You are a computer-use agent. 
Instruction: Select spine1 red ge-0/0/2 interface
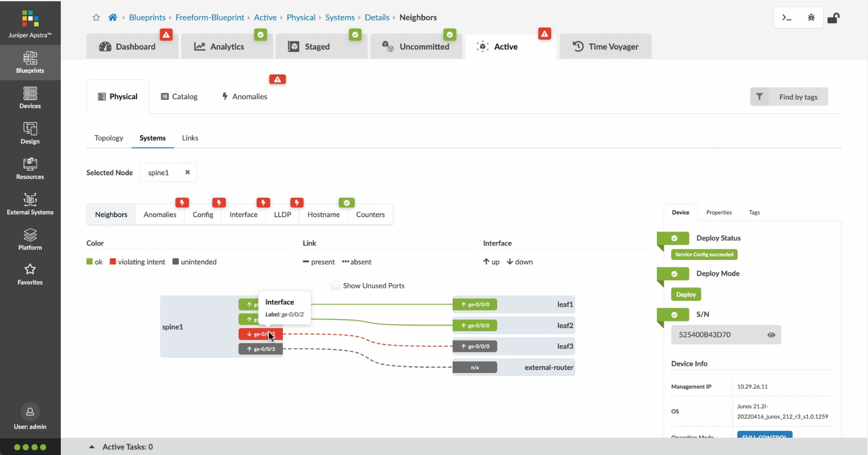click(261, 334)
